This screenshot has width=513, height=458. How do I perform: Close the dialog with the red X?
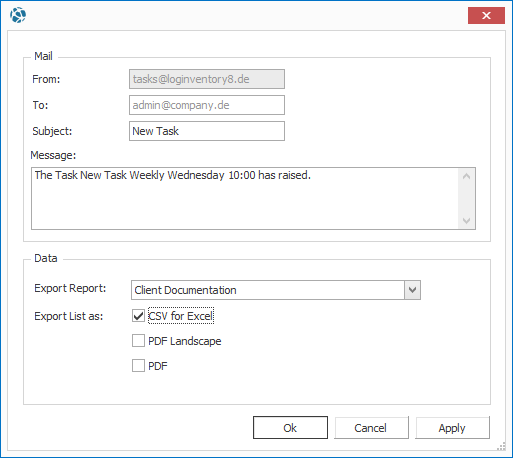click(486, 15)
